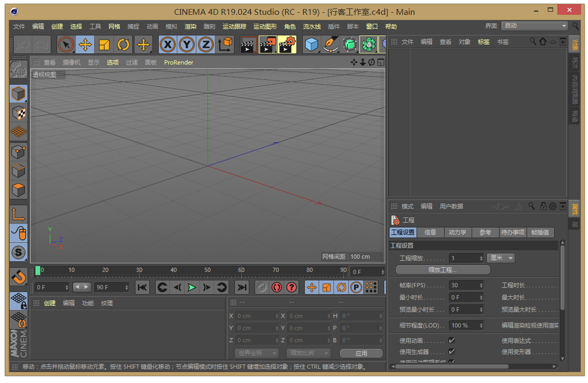588x383 pixels.
Task: Switch to the 动力学 tab
Action: (x=457, y=232)
